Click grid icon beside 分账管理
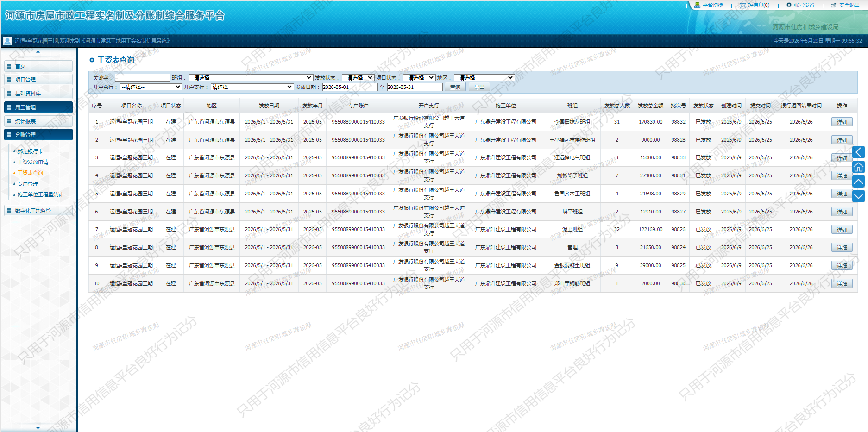 [x=9, y=135]
